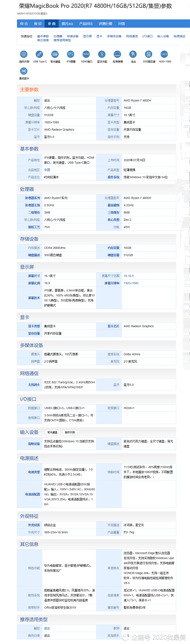Image resolution: width=190 pixels, height=644 pixels.
Task: Open the 制程工艺 label link
Action: point(34,227)
